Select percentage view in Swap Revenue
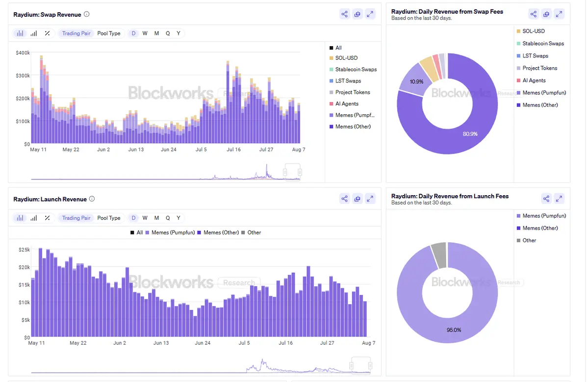This screenshot has width=588, height=382. pyautogui.click(x=47, y=33)
